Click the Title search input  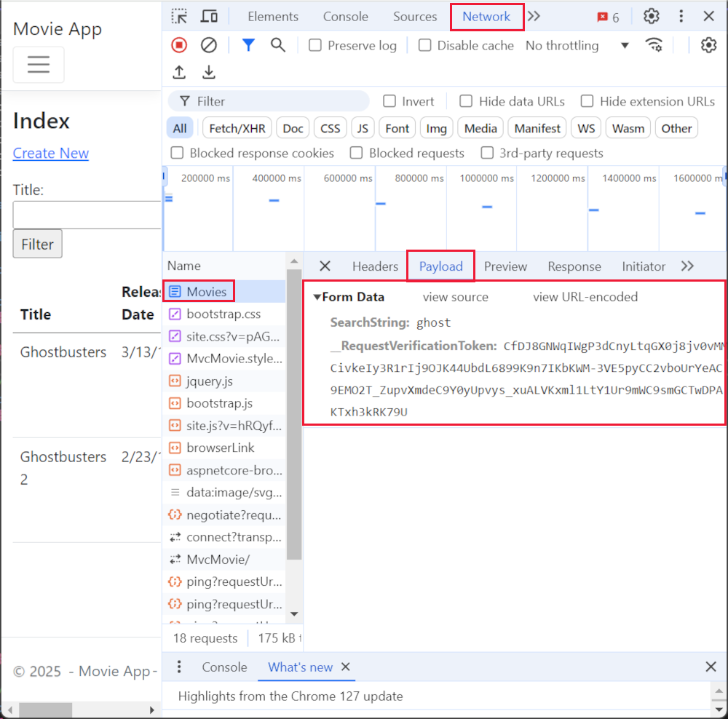point(87,215)
